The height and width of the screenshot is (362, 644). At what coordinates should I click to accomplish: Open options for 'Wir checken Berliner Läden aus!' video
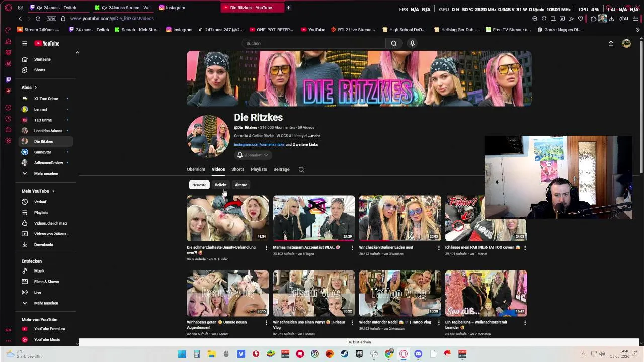pyautogui.click(x=439, y=248)
